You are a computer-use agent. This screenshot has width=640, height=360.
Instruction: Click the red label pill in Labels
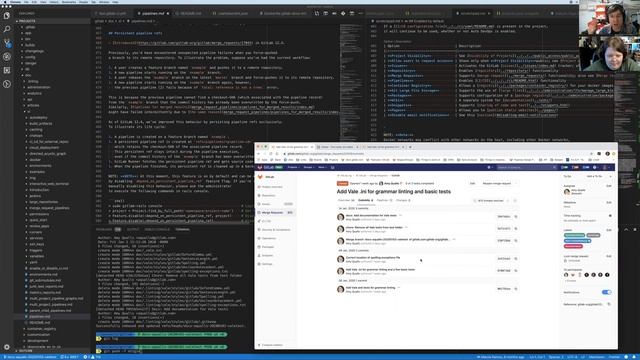tap(573, 246)
